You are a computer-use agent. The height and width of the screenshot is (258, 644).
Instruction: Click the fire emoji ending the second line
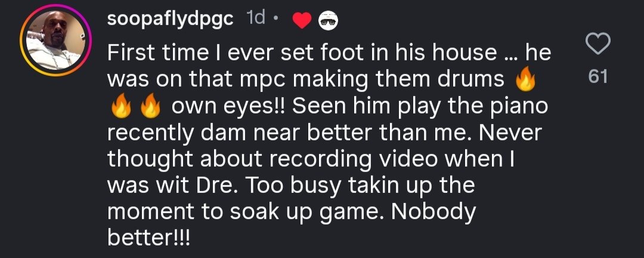tap(525, 81)
